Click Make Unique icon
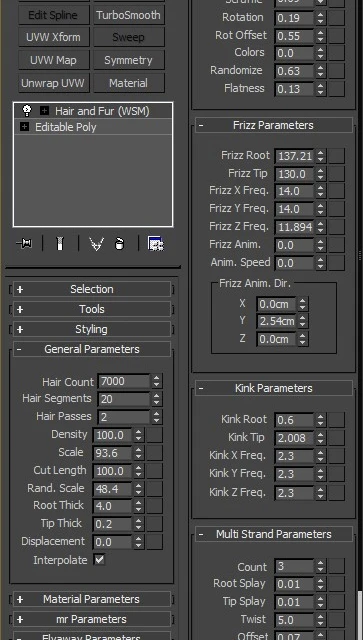The width and height of the screenshot is (363, 640). coord(96,244)
